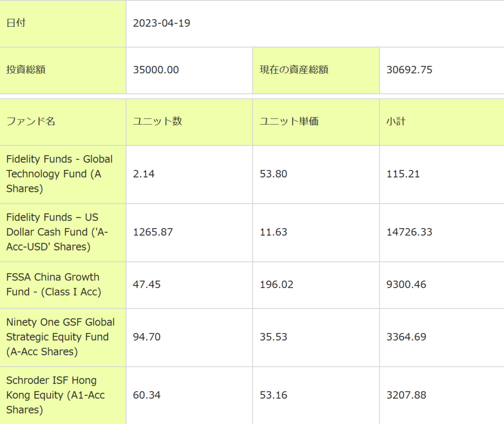Click the subtotal 115.21 cell
The width and height of the screenshot is (504, 424).
click(x=403, y=174)
